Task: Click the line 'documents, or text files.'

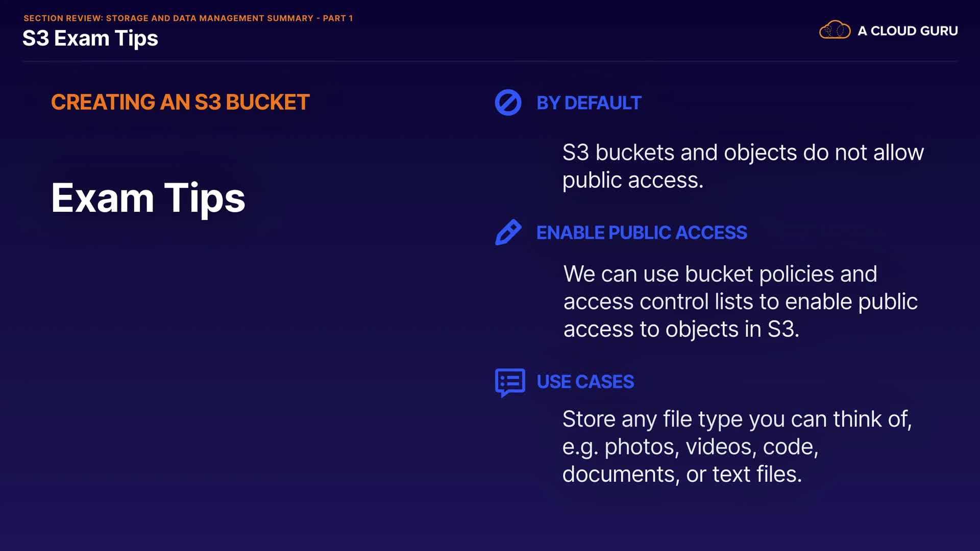Action: (682, 474)
